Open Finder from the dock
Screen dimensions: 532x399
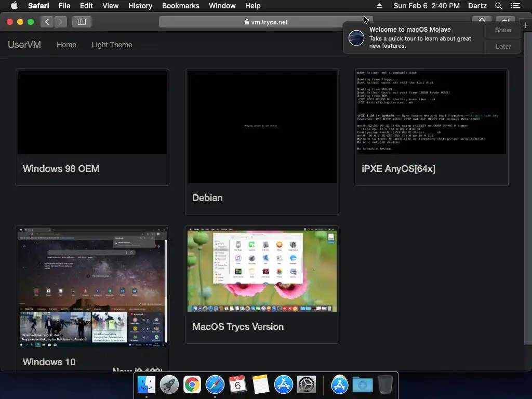point(146,385)
